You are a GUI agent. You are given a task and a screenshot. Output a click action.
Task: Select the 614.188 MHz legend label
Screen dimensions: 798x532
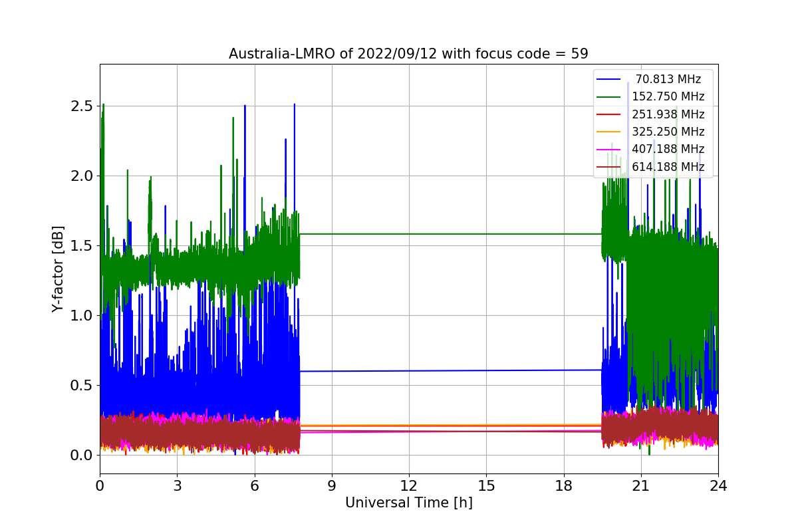pos(668,167)
